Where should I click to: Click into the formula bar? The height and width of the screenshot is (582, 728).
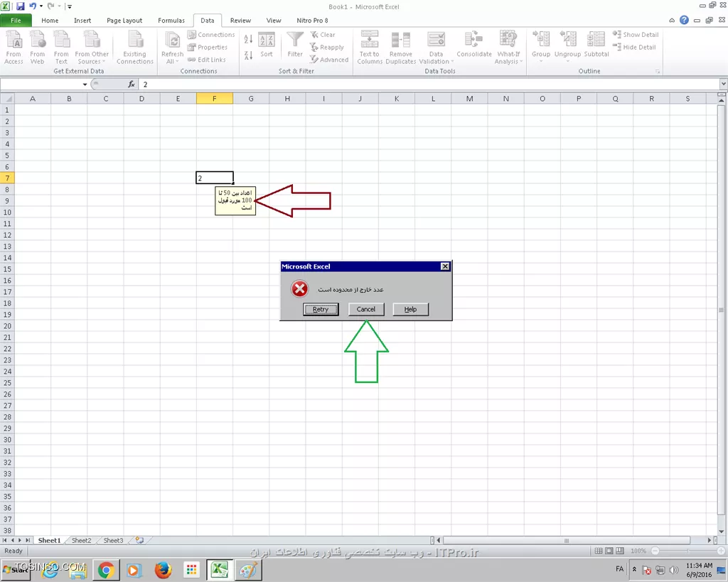(x=429, y=85)
